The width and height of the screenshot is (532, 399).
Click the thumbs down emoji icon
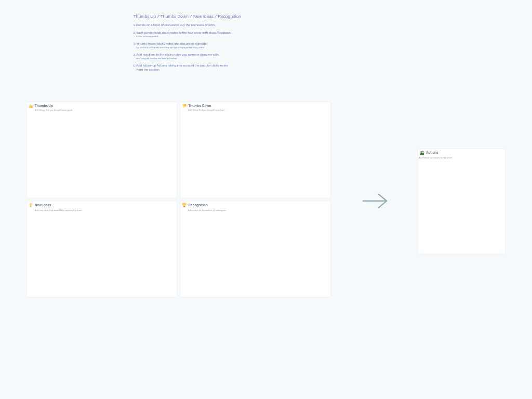pos(184,106)
